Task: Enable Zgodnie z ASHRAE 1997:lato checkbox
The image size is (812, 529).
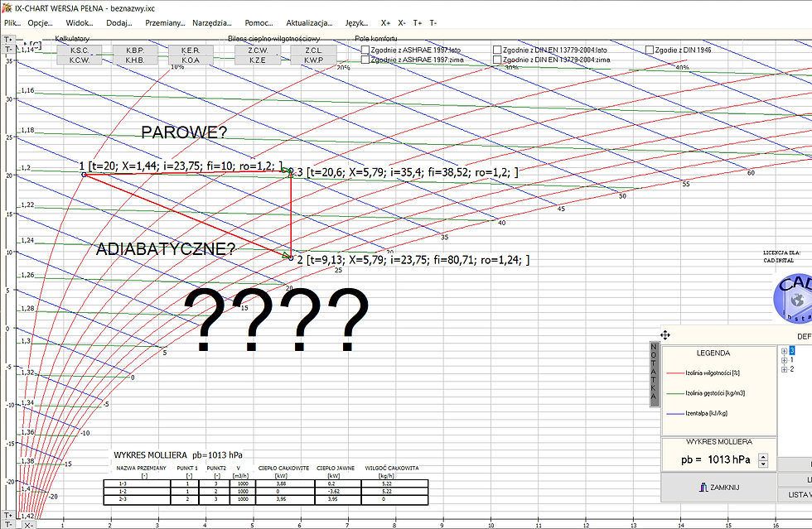Action: click(365, 50)
